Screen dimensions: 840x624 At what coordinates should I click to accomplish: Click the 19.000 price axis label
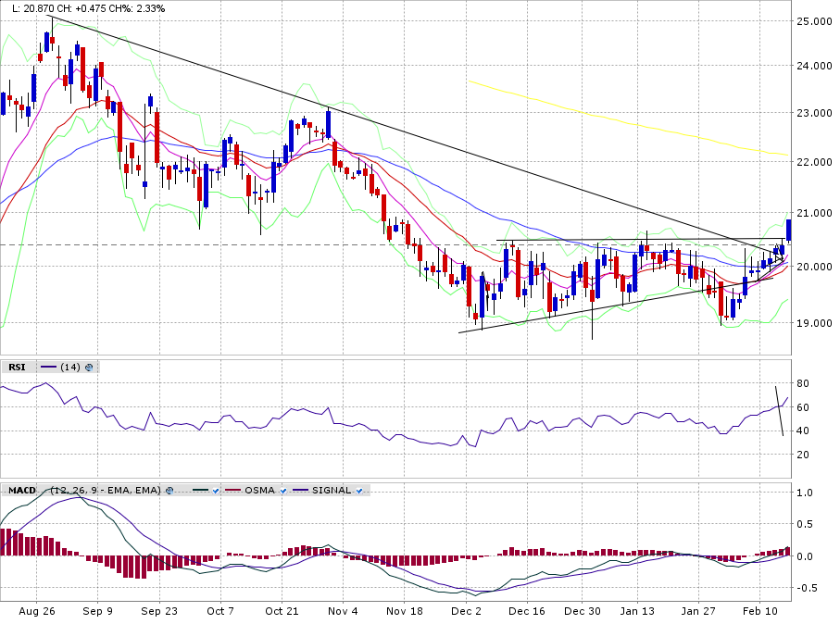pos(814,323)
